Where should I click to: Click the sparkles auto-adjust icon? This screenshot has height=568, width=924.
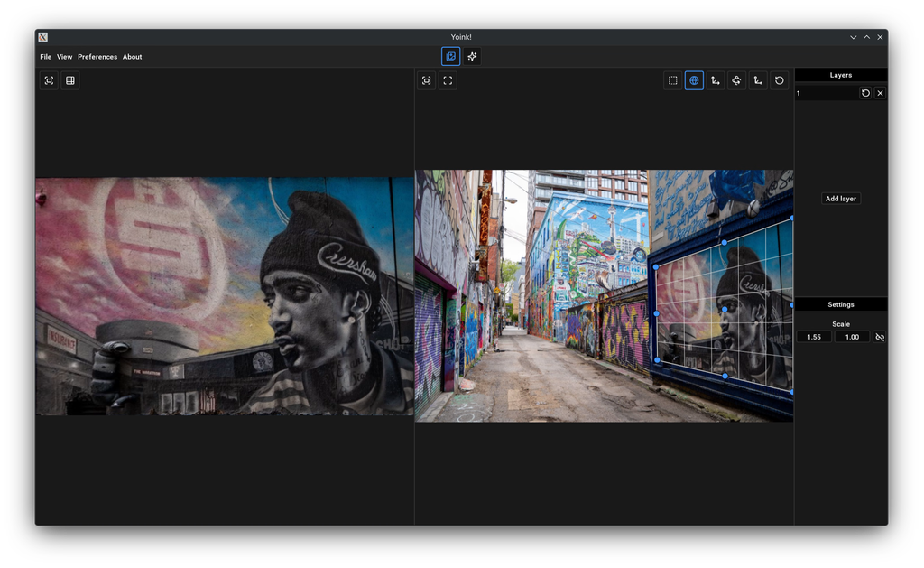[472, 56]
